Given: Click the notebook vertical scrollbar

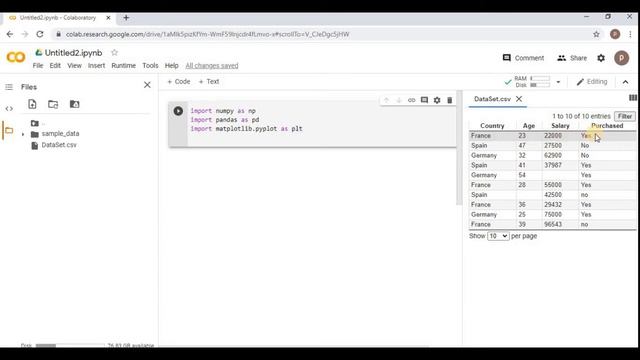Looking at the screenshot, I should click(x=459, y=147).
